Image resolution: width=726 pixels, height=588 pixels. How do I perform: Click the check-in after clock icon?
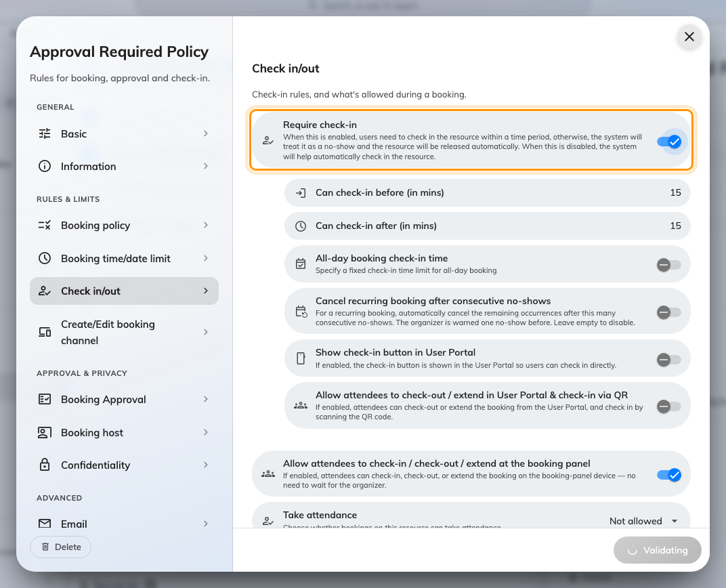pyautogui.click(x=301, y=226)
